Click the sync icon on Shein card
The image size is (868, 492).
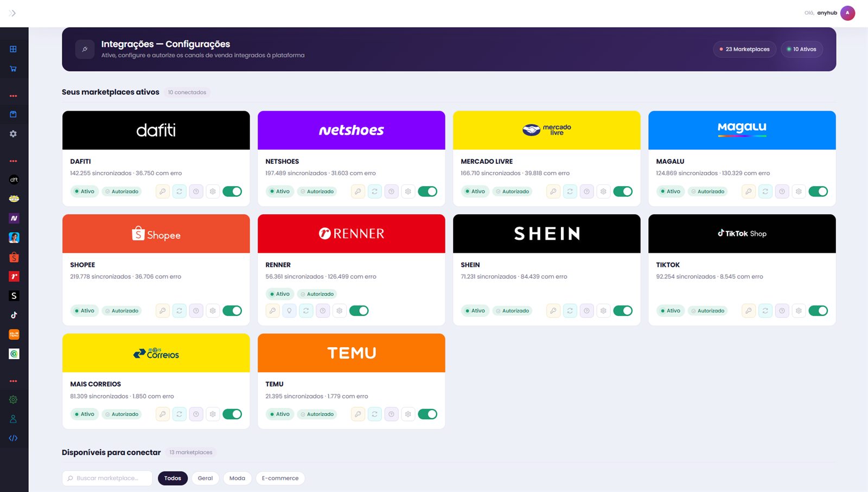570,311
